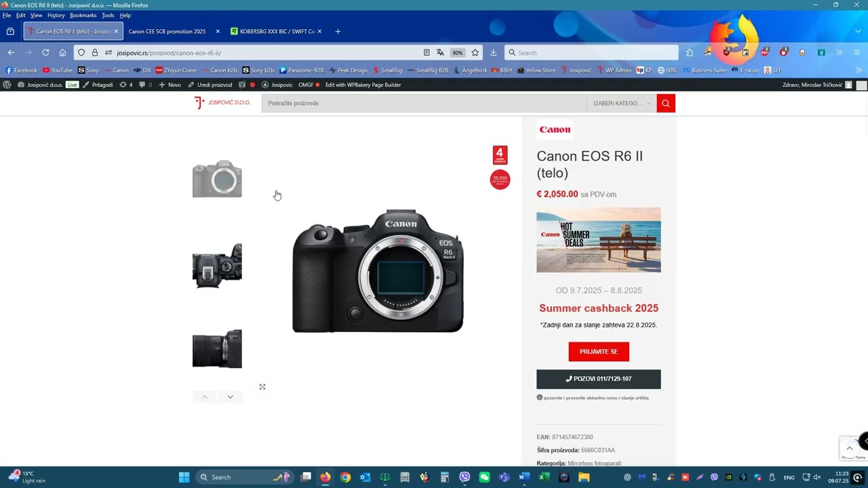Select the faded front-view camera thumbnail
The width and height of the screenshot is (868, 488).
(x=217, y=180)
